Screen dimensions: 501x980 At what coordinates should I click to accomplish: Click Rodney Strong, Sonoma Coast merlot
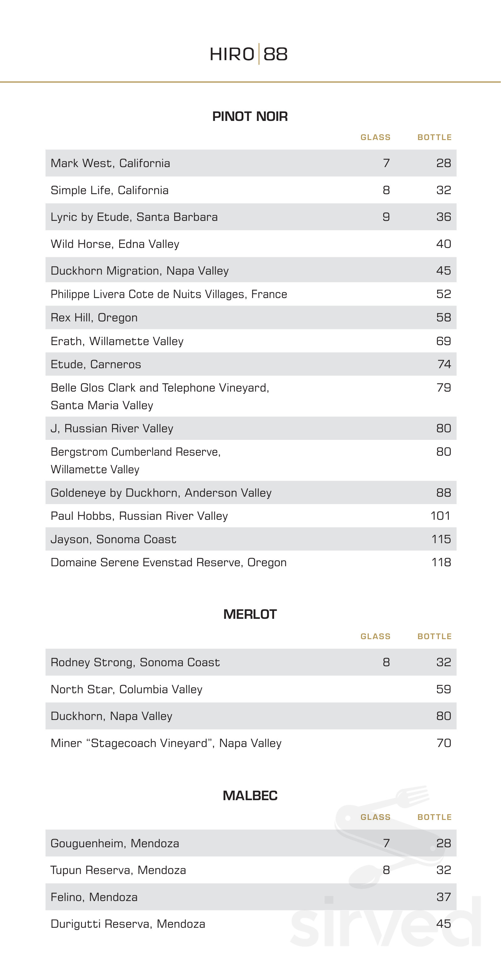pyautogui.click(x=135, y=662)
